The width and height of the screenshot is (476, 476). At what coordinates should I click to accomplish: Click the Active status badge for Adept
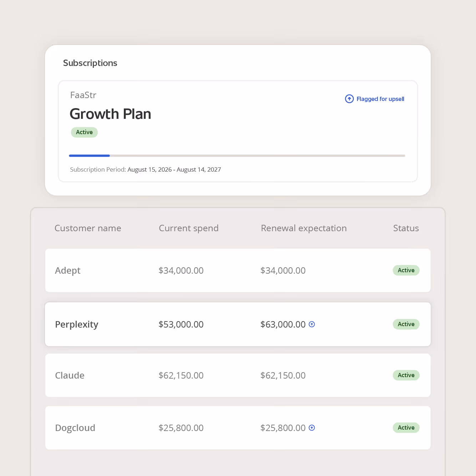click(406, 270)
